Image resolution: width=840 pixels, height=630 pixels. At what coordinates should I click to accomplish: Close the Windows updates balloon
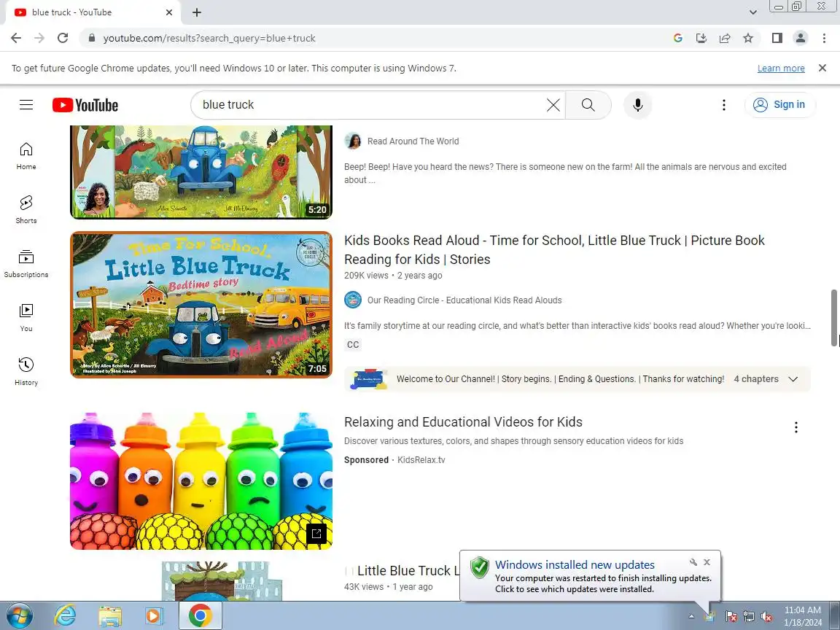pyautogui.click(x=707, y=562)
